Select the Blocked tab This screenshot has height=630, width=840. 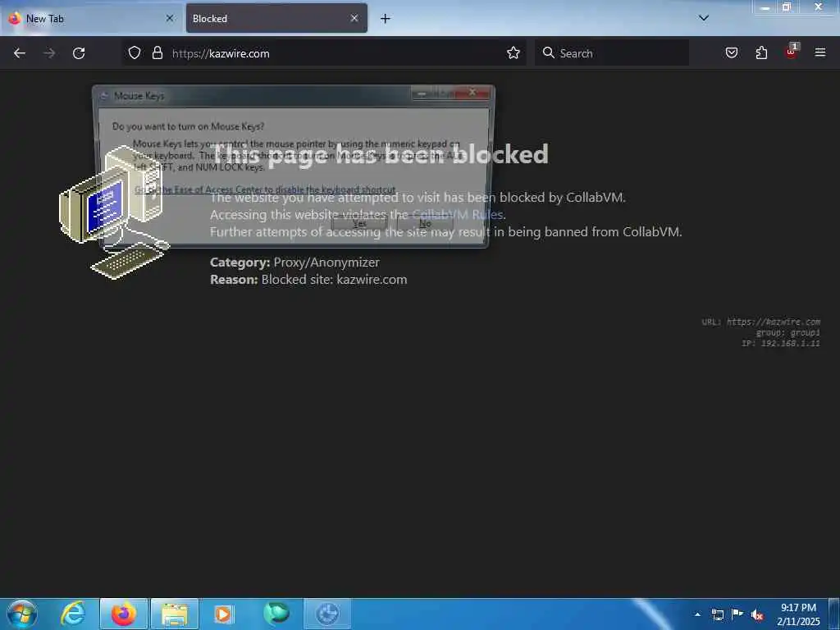pyautogui.click(x=276, y=18)
